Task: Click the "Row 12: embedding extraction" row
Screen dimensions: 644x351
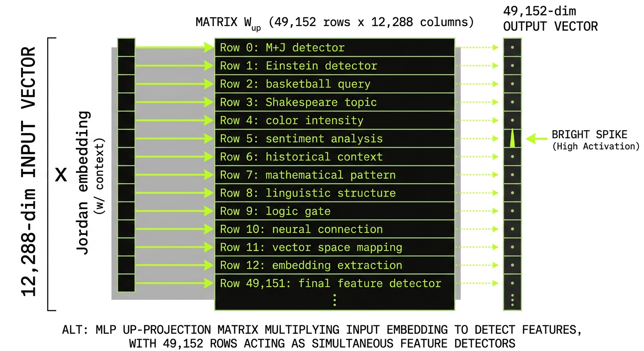Action: (x=335, y=266)
